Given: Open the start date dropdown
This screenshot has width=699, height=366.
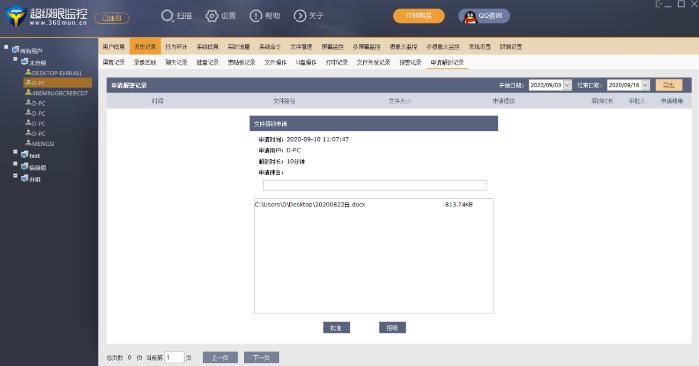Looking at the screenshot, I should pos(567,85).
